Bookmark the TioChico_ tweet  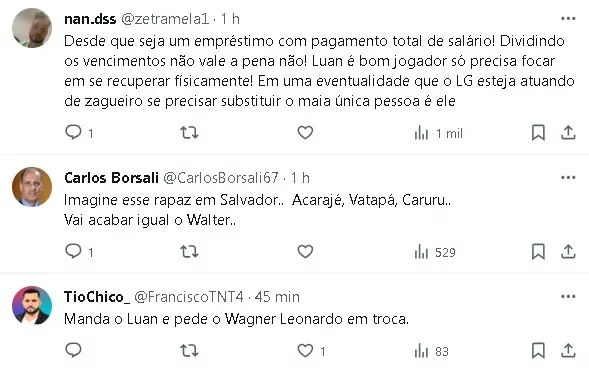(x=538, y=351)
